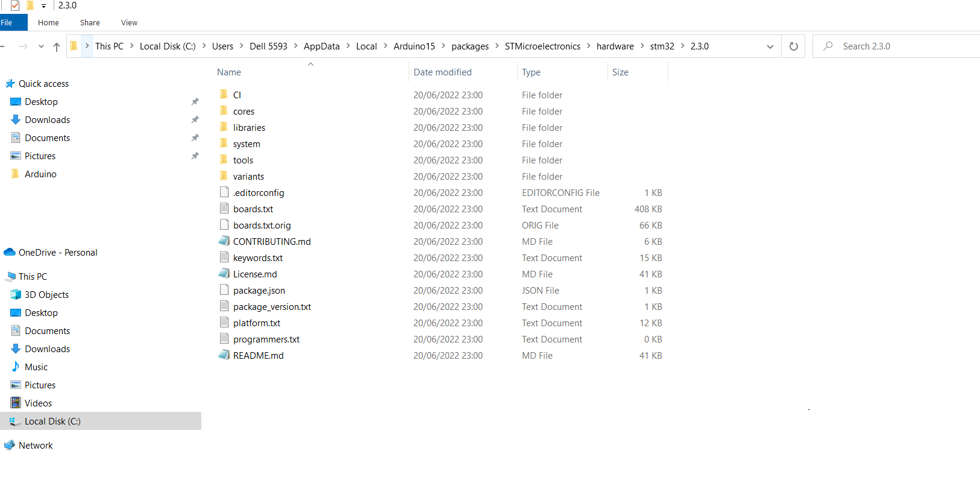Select Local Disk (C:) in navigation pane
This screenshot has height=483, width=980.
pos(52,421)
